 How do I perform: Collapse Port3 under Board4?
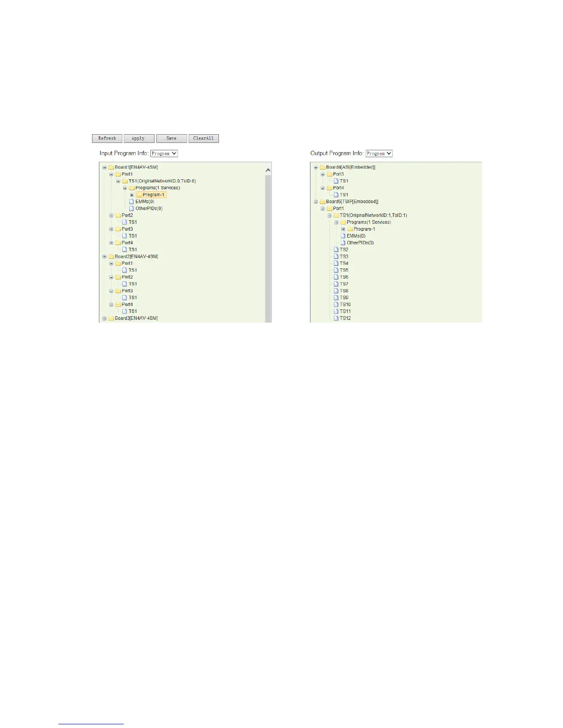tap(323, 174)
